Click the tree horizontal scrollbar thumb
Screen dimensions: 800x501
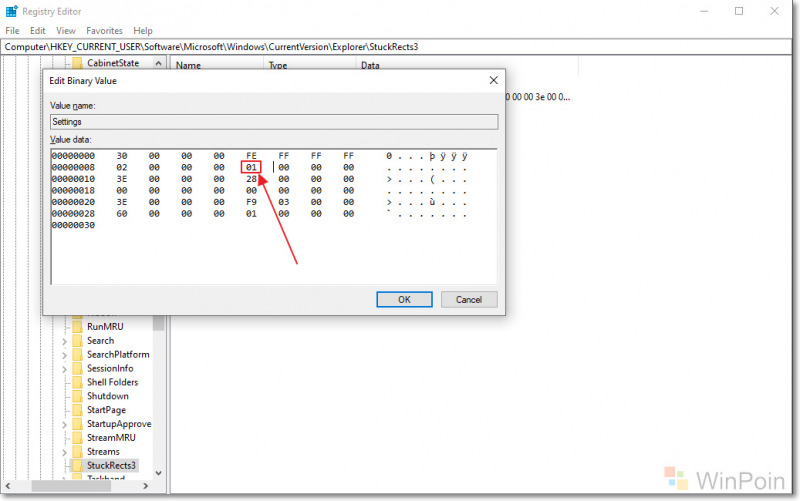(71, 486)
